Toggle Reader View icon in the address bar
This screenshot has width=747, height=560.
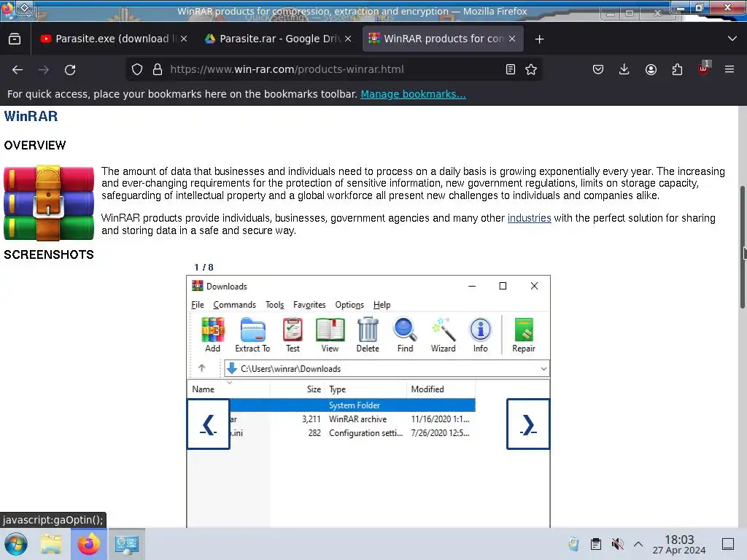coord(510,69)
